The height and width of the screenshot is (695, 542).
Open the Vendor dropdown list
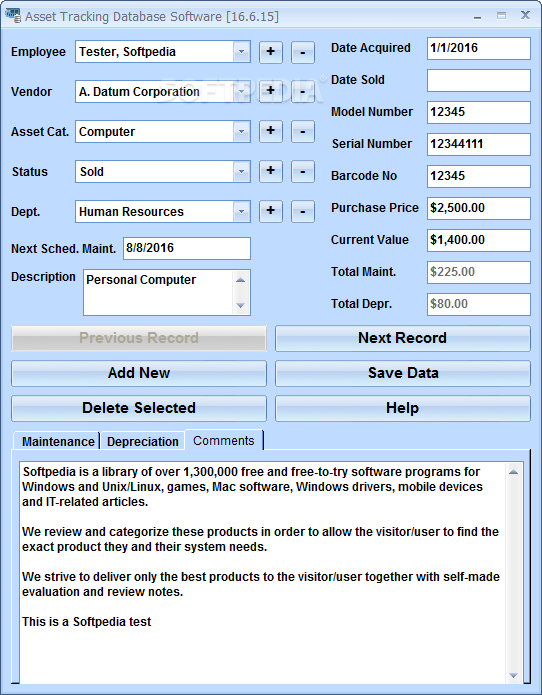pos(242,92)
